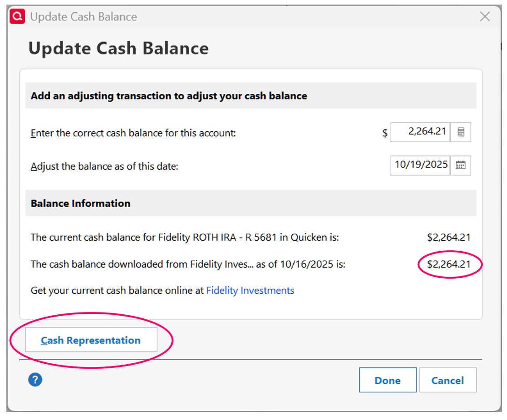Viewport: 507px width, 420px height.
Task: Click the correct cash balance input field
Action: (x=421, y=132)
